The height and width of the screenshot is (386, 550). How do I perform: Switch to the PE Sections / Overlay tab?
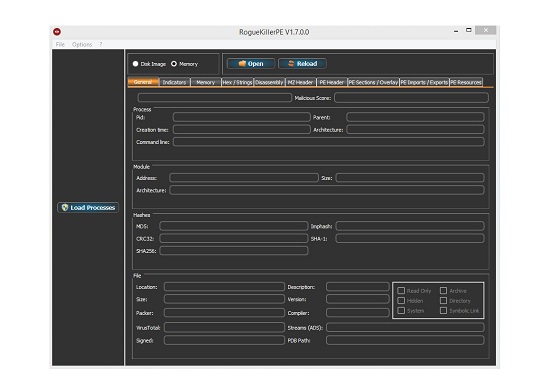(373, 82)
